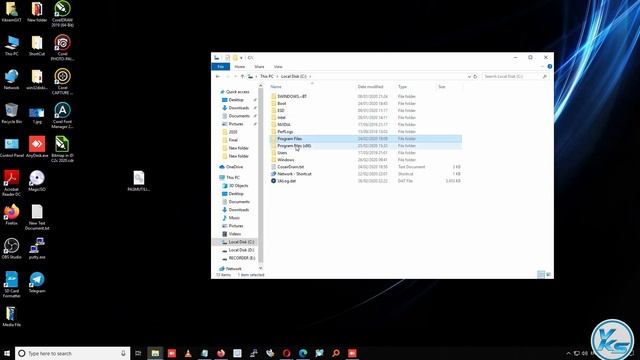Open Explorer help icon
Screen dimensions: 640x360
click(x=550, y=67)
